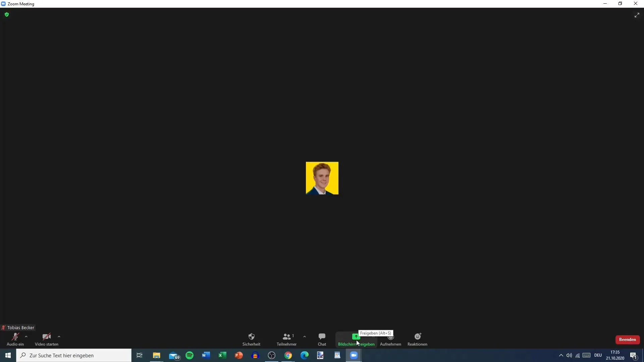This screenshot has width=644, height=362.
Task: Click Beenden (End Meeting) red button
Action: point(627,340)
